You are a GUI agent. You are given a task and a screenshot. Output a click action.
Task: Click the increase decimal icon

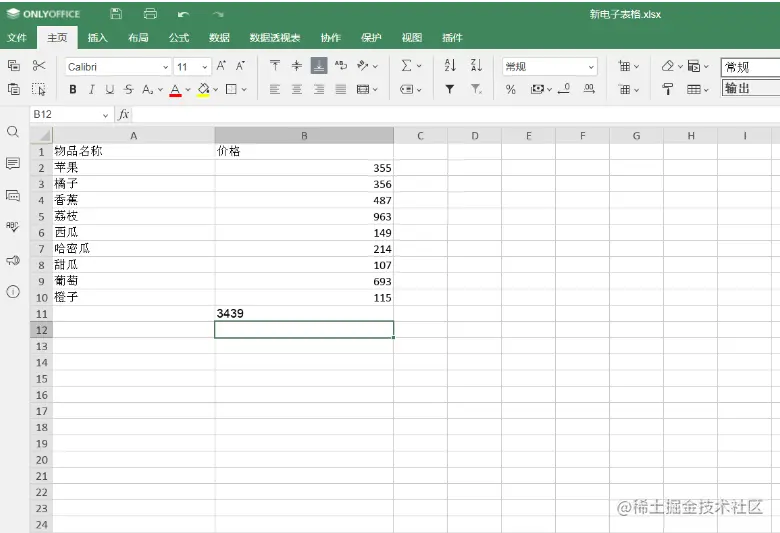[x=589, y=89]
